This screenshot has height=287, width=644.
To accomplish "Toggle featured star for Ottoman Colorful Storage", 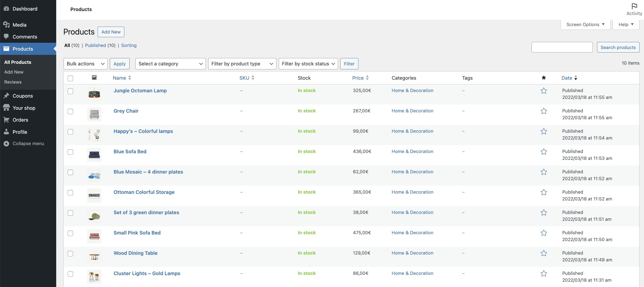I will [544, 192].
